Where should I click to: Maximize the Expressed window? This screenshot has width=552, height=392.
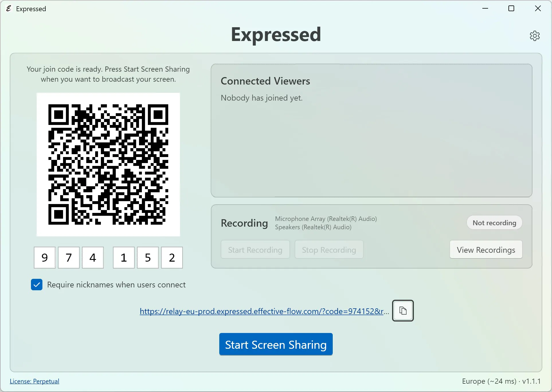[x=511, y=9]
